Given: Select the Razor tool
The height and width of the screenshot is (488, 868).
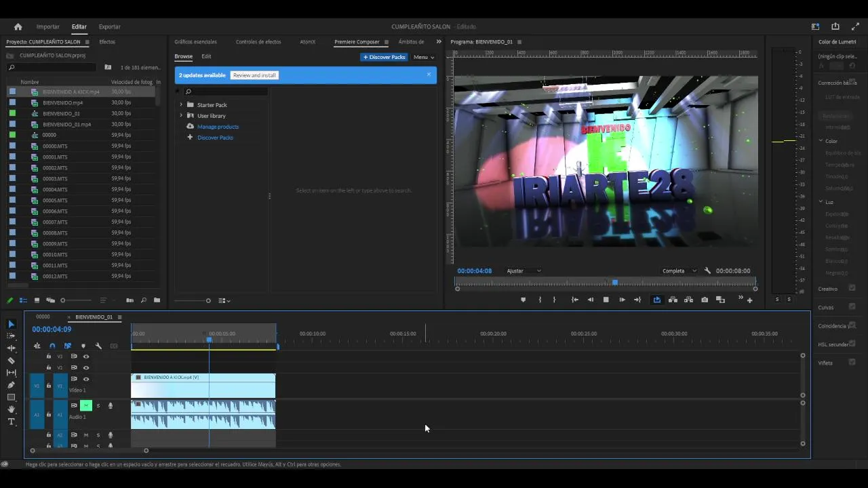Looking at the screenshot, I should click(11, 361).
